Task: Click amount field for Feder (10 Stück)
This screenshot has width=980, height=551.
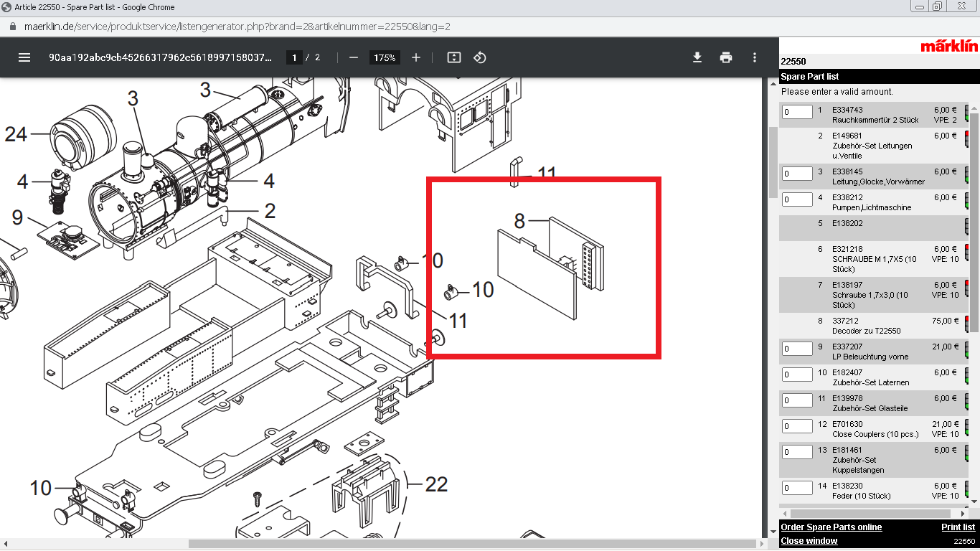Action: click(797, 488)
